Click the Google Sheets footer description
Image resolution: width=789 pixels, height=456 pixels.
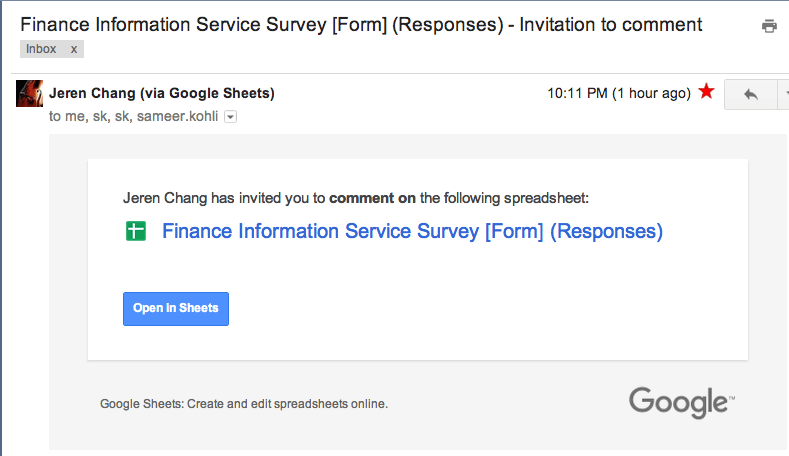click(243, 404)
